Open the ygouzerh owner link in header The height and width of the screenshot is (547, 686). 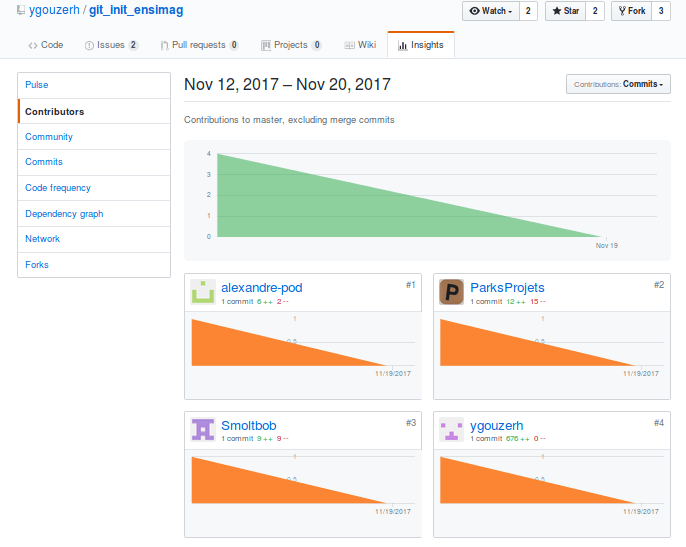click(54, 10)
